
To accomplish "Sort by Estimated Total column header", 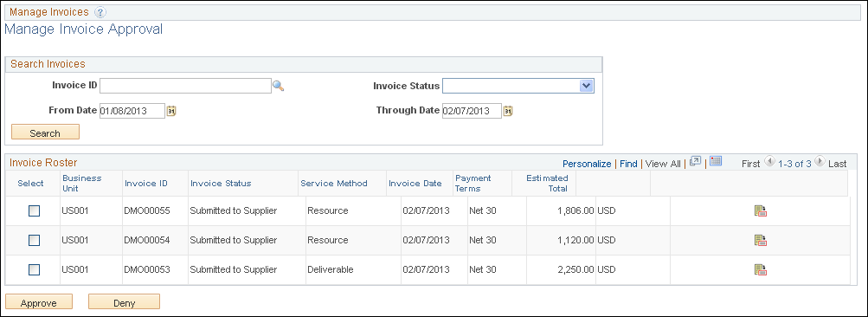I will [547, 183].
